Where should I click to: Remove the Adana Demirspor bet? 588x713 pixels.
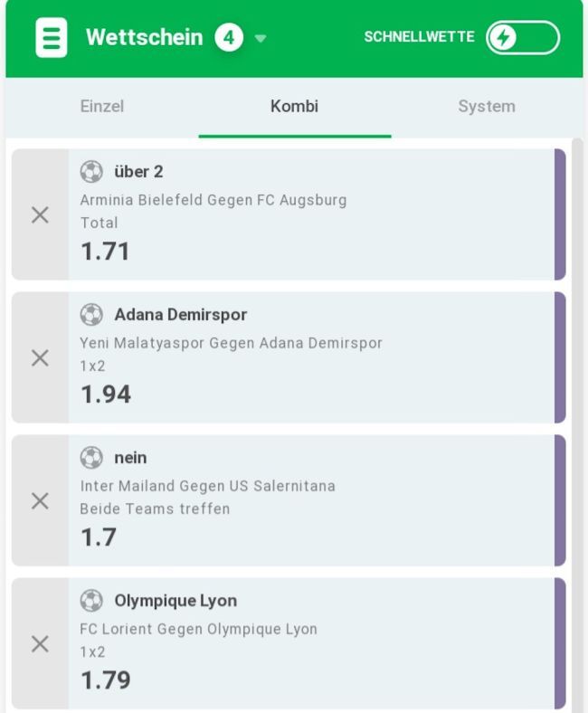click(x=40, y=358)
